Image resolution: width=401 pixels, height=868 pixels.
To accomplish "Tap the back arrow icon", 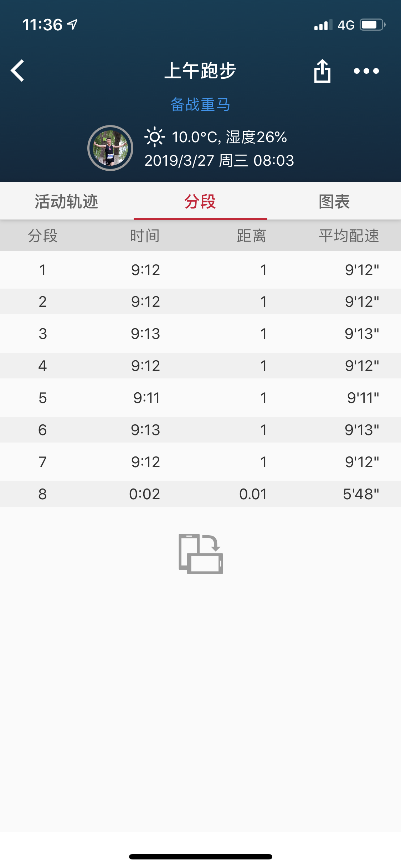I will (x=17, y=71).
